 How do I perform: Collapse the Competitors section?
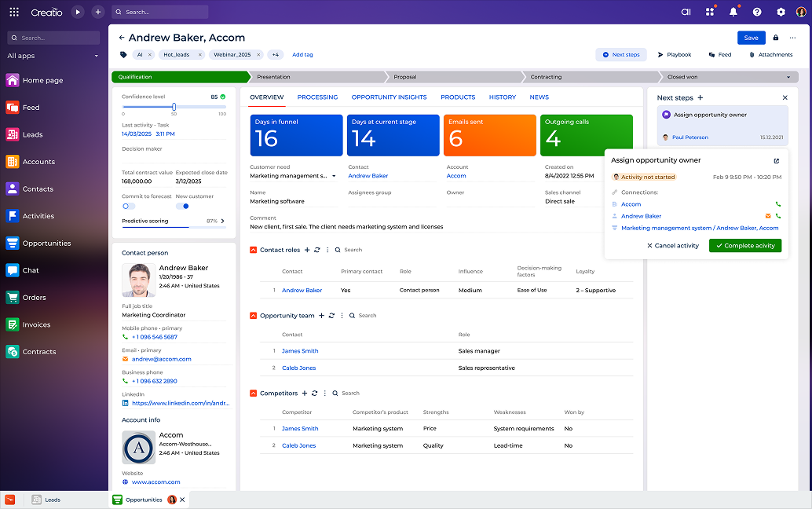click(x=253, y=393)
